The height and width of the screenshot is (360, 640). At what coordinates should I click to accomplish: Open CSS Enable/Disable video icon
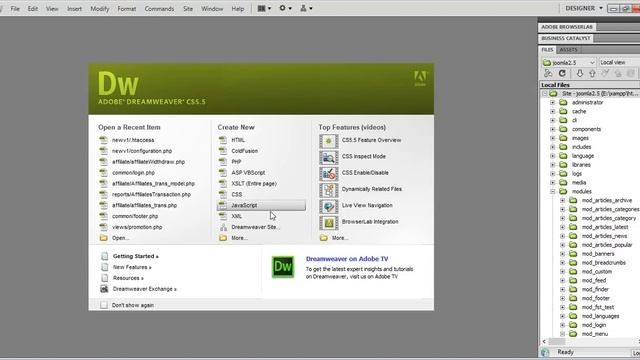click(329, 174)
